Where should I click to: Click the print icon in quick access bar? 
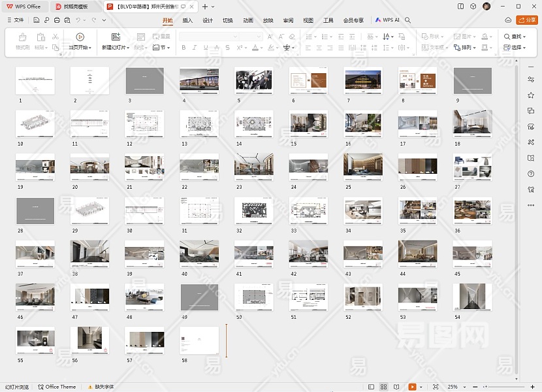pos(57,20)
